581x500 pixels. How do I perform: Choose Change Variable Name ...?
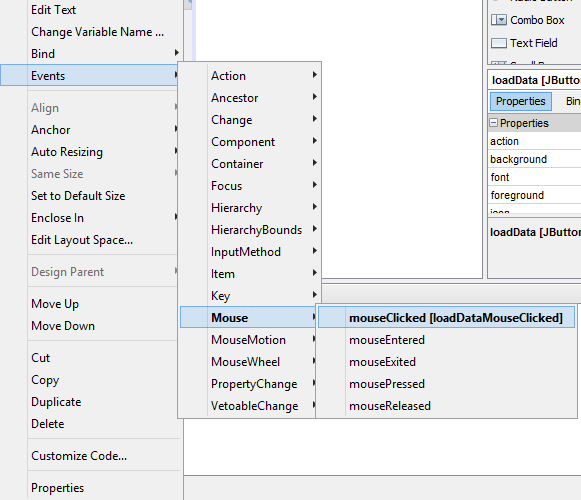click(97, 32)
